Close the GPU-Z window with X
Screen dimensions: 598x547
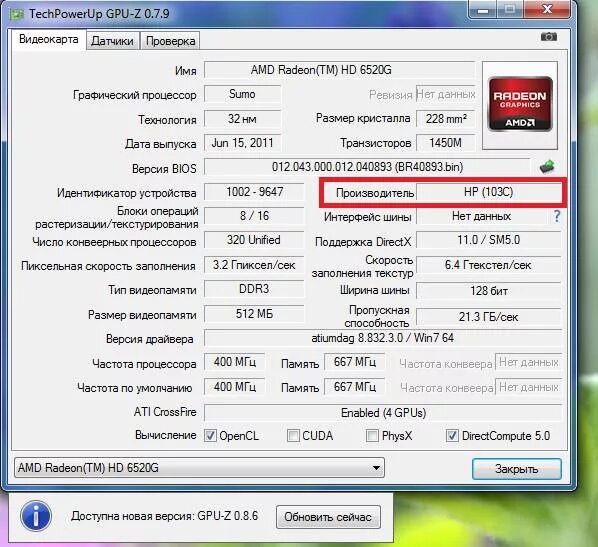547,9
